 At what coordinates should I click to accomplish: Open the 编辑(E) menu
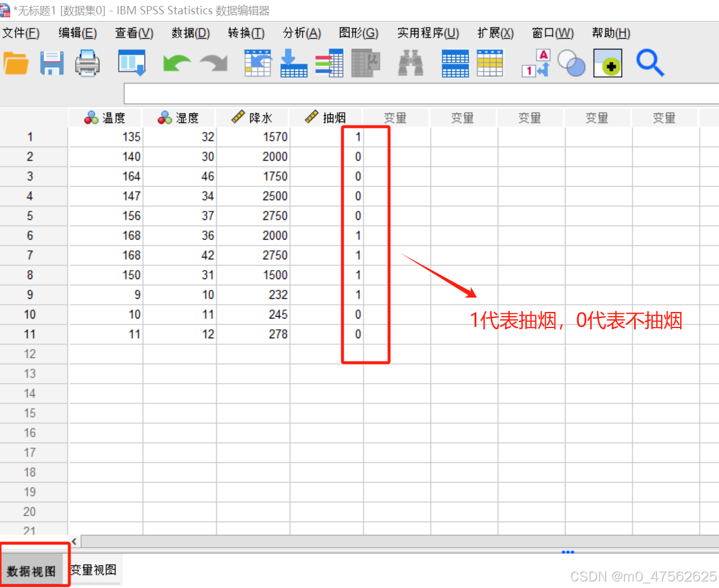click(78, 33)
